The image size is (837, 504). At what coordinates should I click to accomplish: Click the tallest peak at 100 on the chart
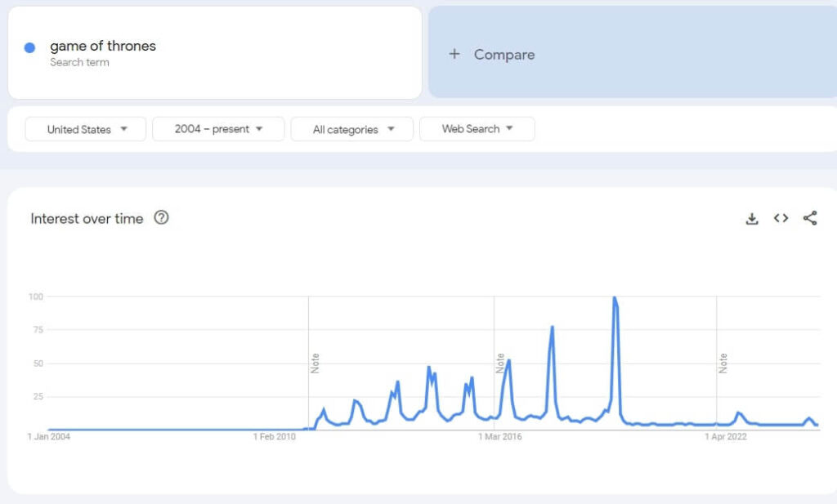pos(615,298)
